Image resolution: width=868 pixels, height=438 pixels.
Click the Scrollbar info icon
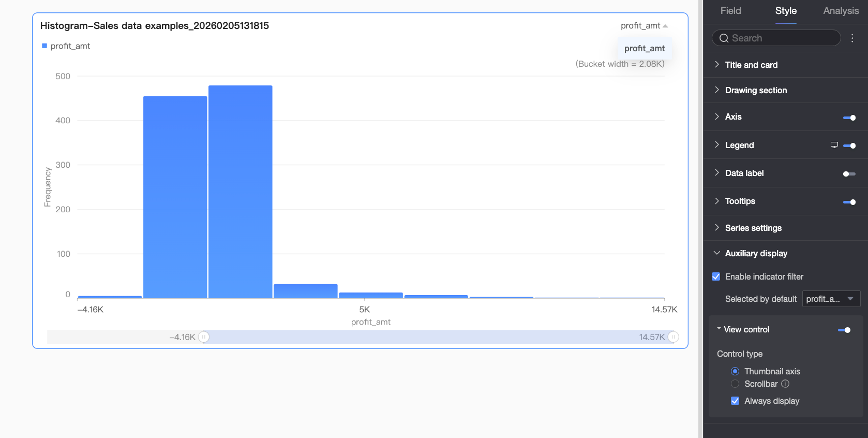[785, 384]
